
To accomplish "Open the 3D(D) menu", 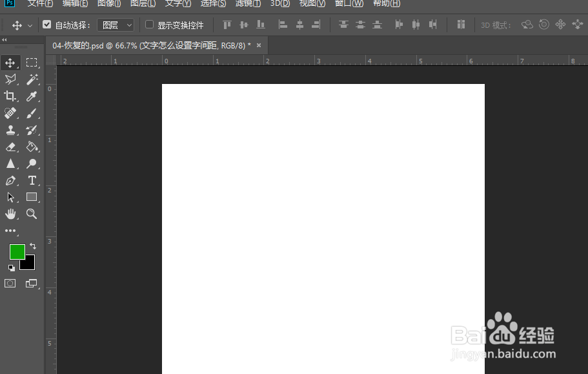I will click(280, 3).
